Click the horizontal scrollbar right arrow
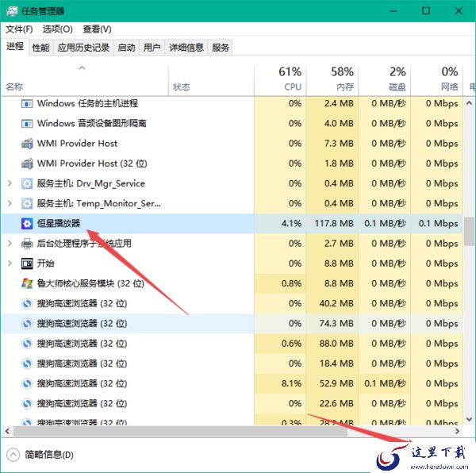Screen dimensions: 476x473 point(457,431)
